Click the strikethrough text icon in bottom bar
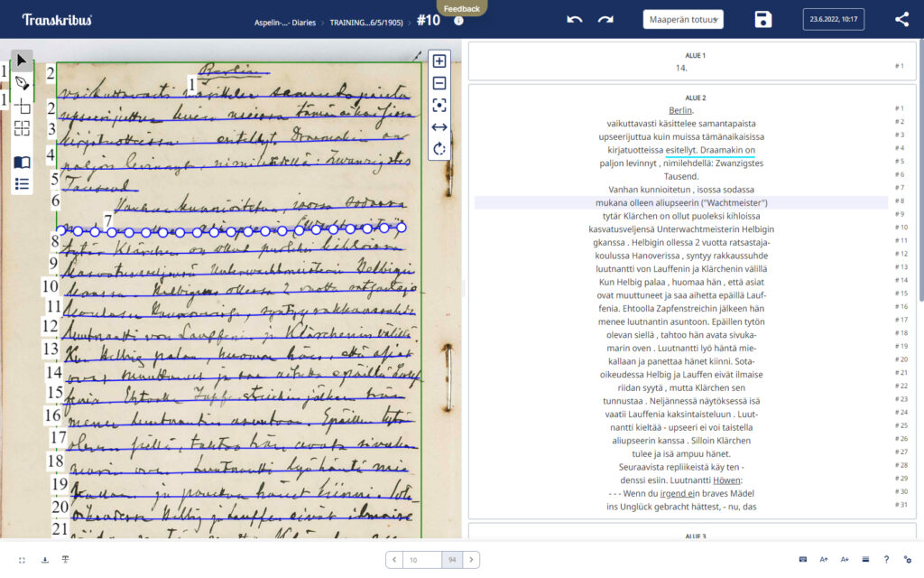This screenshot has width=924, height=578. pos(65,560)
